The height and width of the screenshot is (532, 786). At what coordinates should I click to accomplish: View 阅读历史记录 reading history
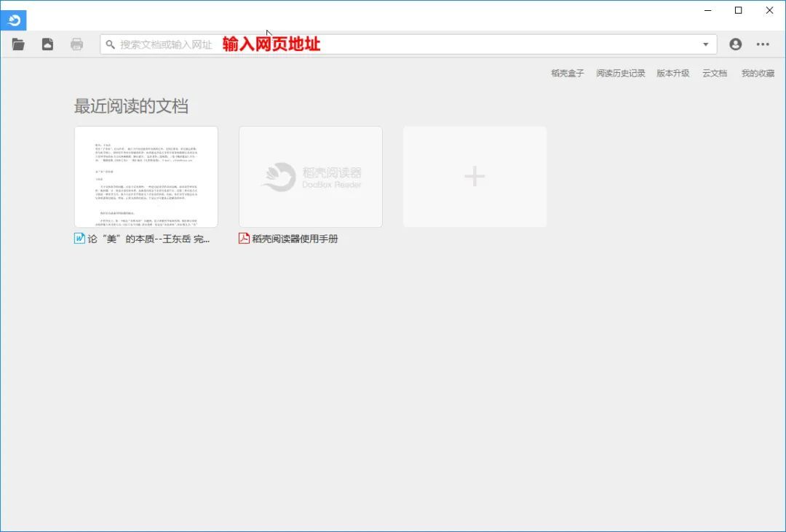click(x=620, y=73)
